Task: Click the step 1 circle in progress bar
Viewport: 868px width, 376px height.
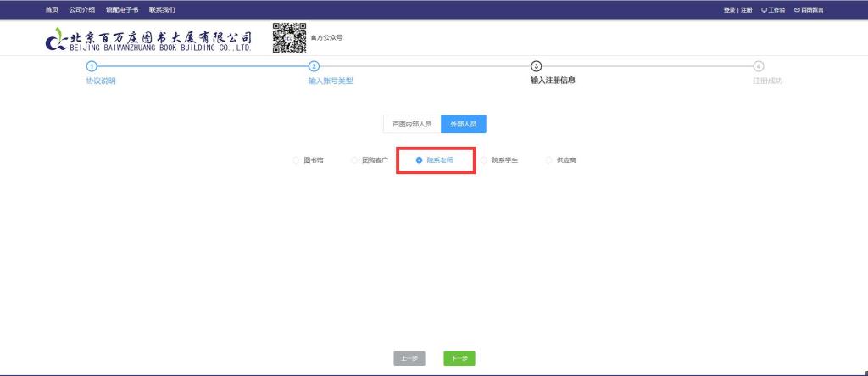Action: tap(92, 66)
